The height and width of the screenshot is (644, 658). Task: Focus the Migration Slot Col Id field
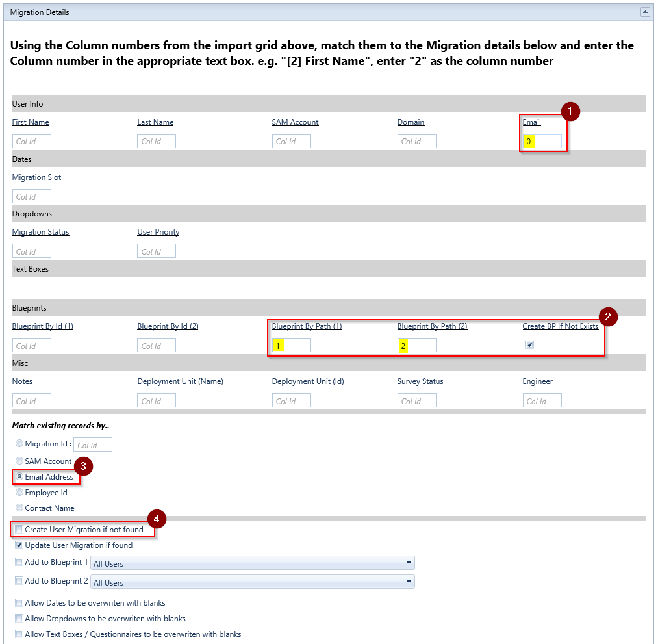point(32,196)
